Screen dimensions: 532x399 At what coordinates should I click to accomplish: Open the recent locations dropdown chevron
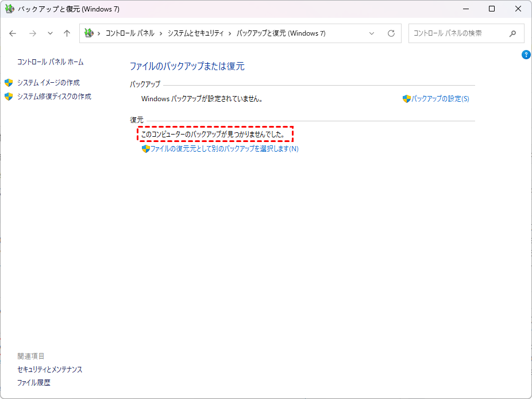coord(50,33)
